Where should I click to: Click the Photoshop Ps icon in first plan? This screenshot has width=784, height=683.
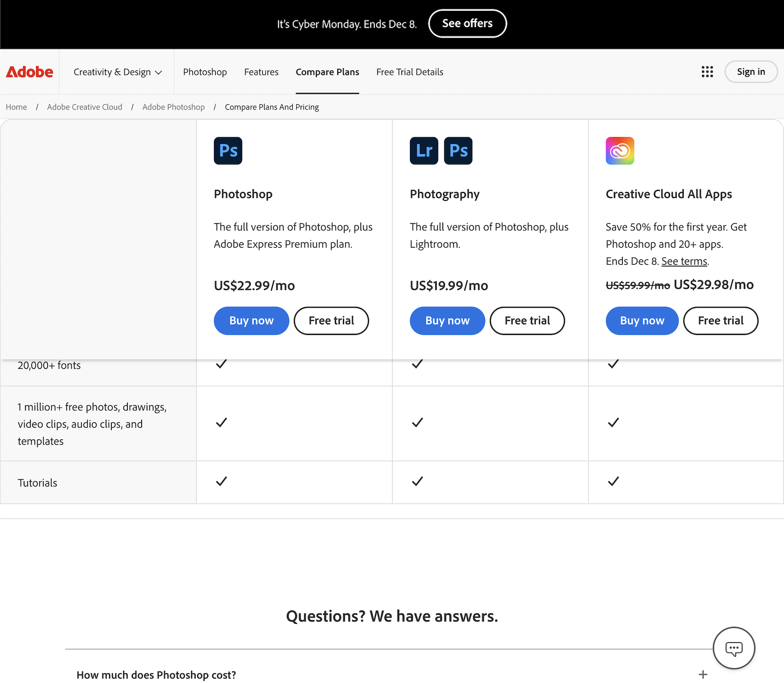click(228, 151)
